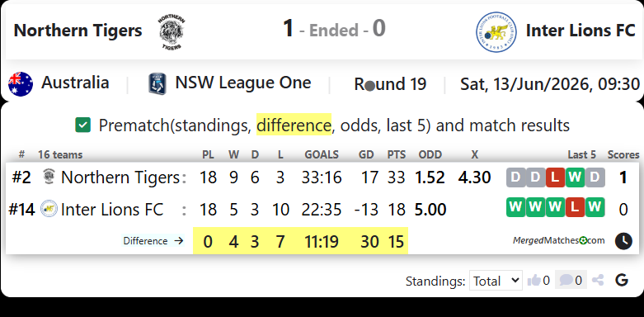
Task: Click the Inter Lions FC header team name
Action: coord(581,31)
